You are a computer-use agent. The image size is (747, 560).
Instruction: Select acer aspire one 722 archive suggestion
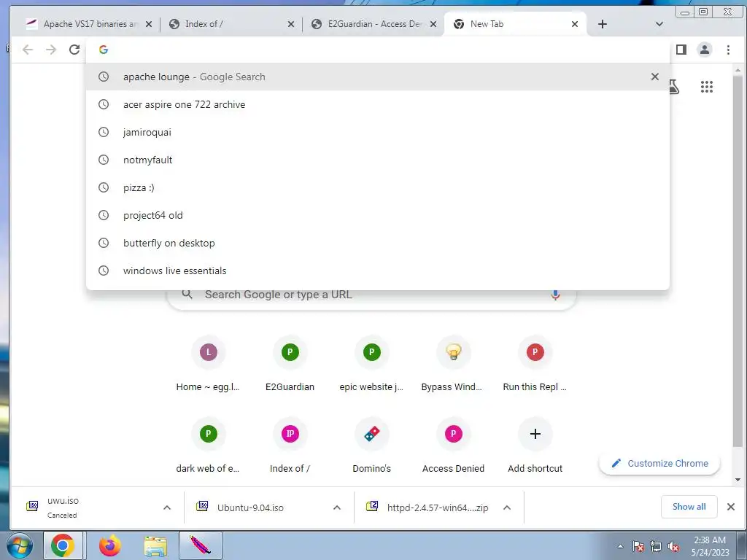pyautogui.click(x=378, y=104)
